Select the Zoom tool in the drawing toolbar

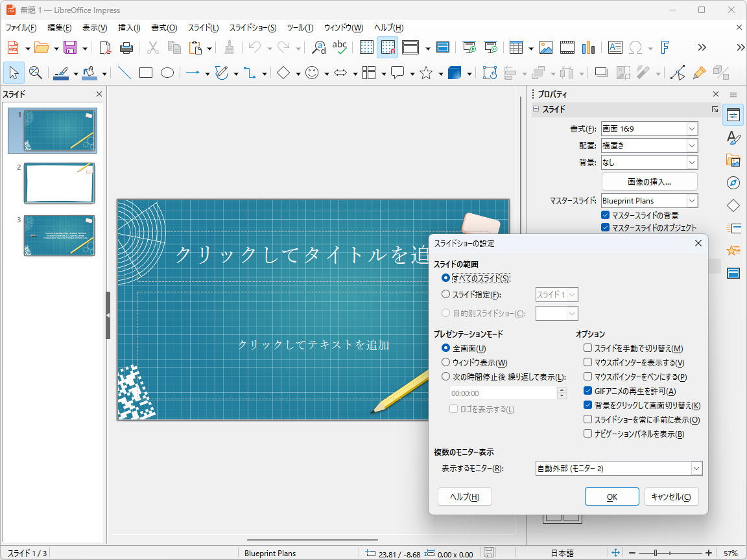(36, 73)
